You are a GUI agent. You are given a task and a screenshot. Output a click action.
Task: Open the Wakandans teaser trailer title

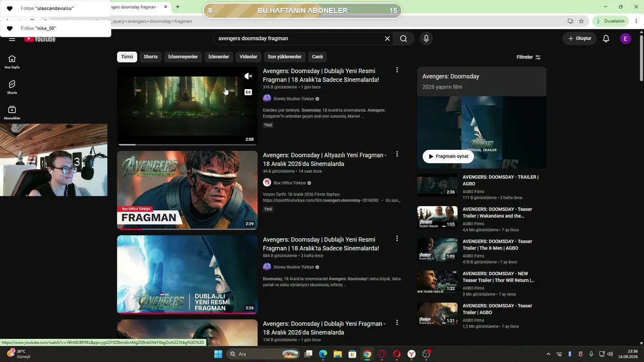(x=497, y=212)
